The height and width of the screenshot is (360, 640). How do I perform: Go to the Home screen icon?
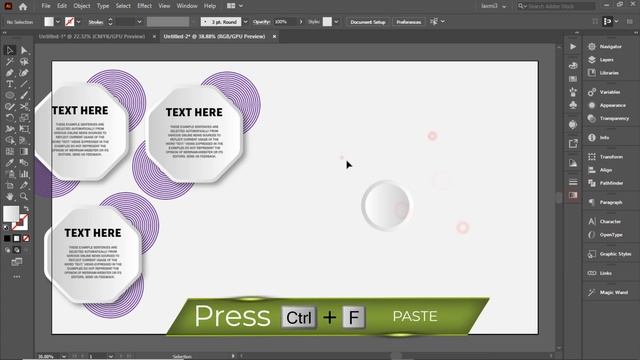[x=23, y=6]
